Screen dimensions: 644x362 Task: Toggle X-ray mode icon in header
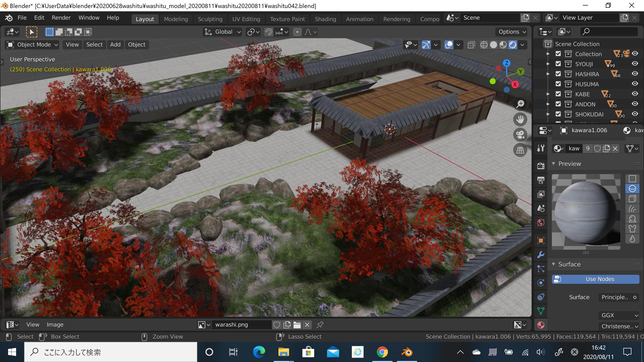click(x=471, y=45)
